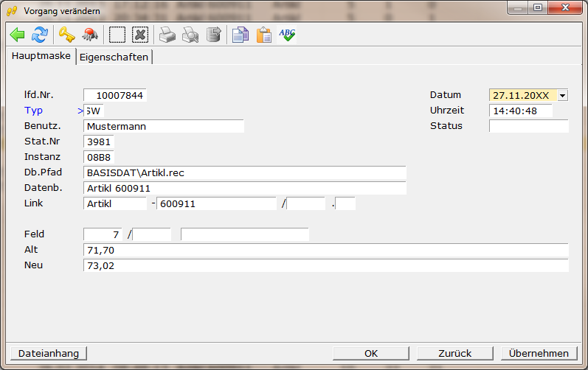Screen dimensions: 588x370
Task: Click the dashed box with X icon
Action: 140,35
